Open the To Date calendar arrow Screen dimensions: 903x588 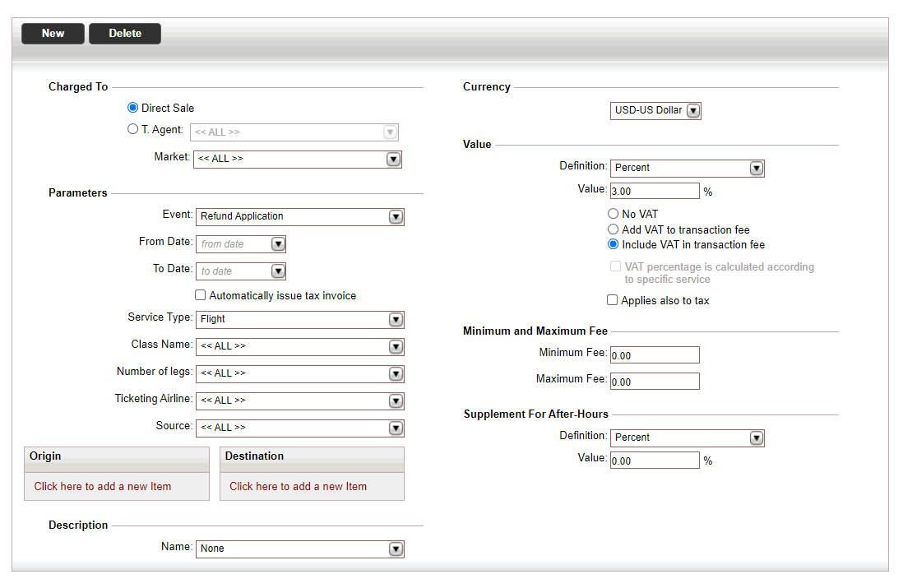[x=278, y=271]
